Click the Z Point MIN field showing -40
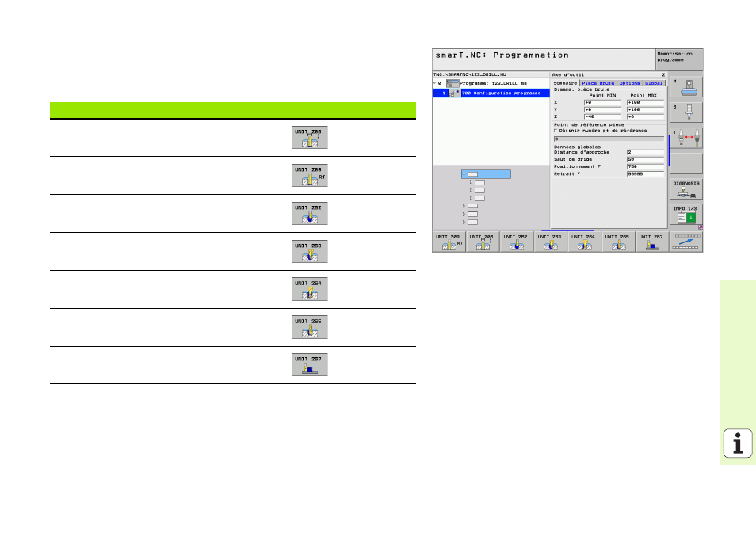 (x=602, y=116)
